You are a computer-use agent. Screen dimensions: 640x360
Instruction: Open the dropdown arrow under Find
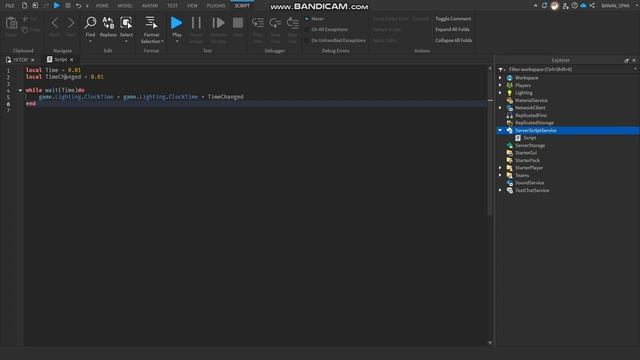90,41
